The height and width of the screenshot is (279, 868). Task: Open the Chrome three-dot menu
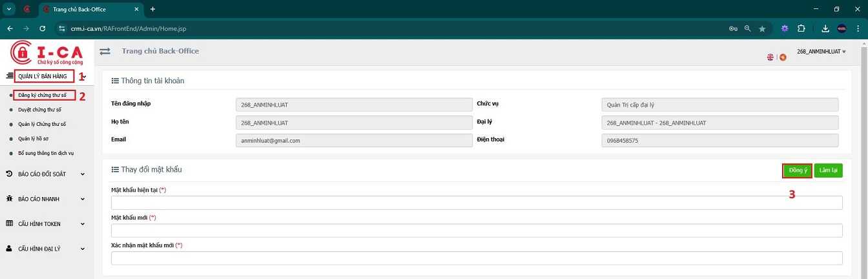pyautogui.click(x=857, y=28)
